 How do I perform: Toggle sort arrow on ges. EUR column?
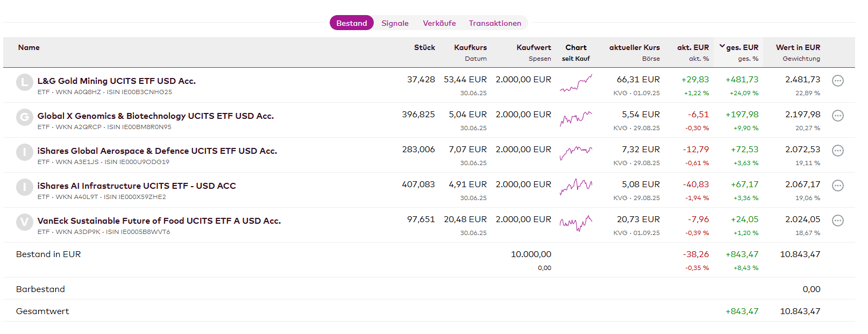pyautogui.click(x=722, y=47)
